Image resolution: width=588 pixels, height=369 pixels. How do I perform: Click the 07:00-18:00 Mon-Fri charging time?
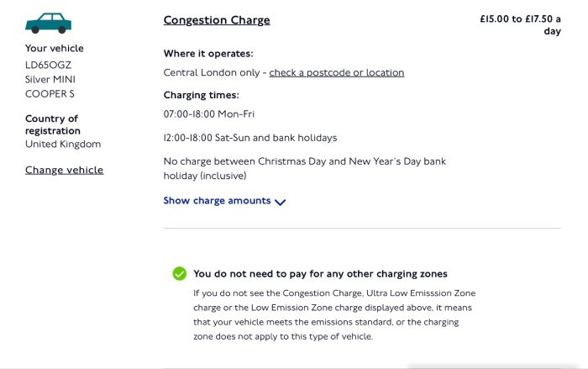209,114
